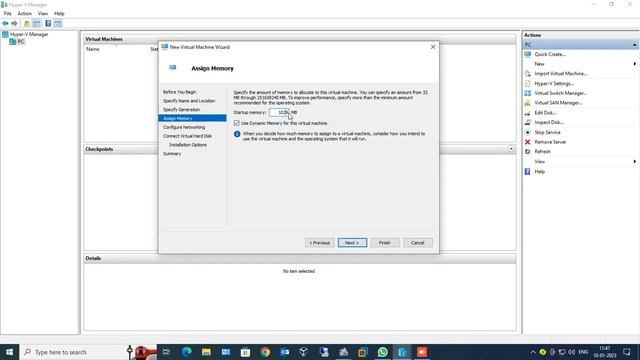Go to Specify Name and Location step
Image resolution: width=640 pixels, height=360 pixels.
coord(189,101)
